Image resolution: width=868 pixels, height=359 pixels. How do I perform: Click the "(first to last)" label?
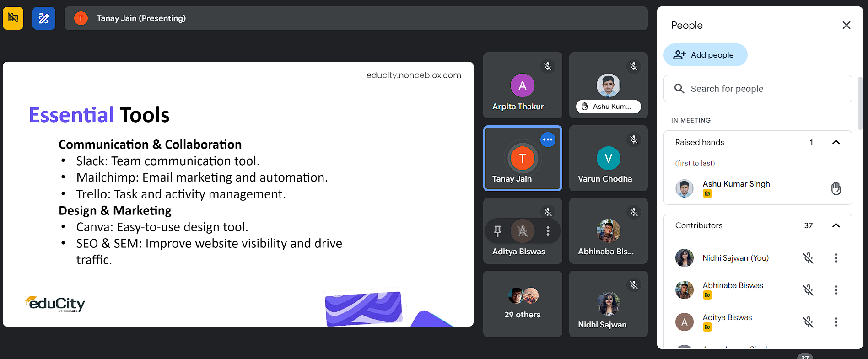point(695,163)
